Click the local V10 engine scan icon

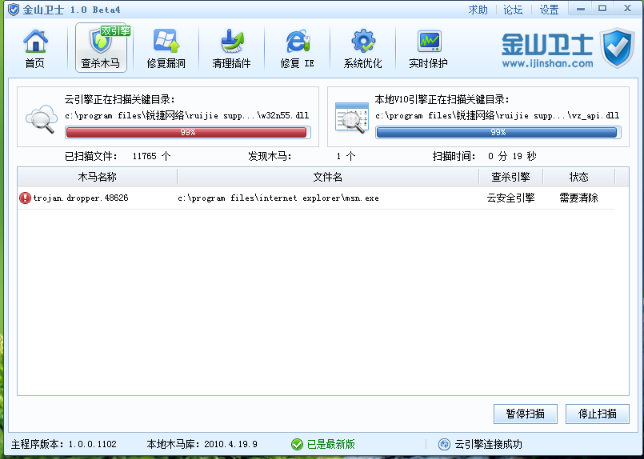click(352, 118)
